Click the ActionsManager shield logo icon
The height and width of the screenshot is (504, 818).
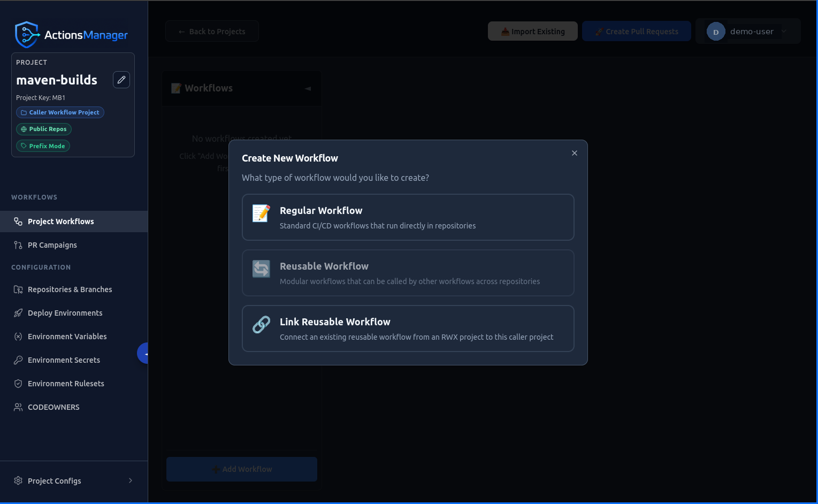pos(27,35)
